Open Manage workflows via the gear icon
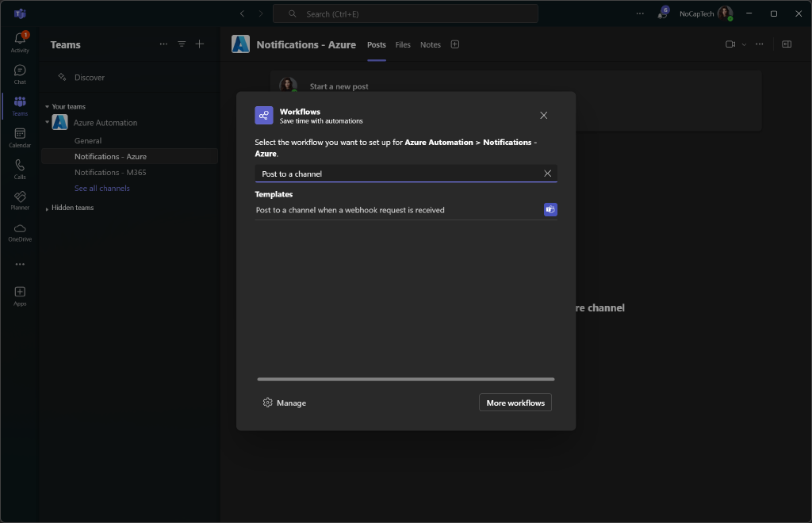Image resolution: width=812 pixels, height=523 pixels. pyautogui.click(x=269, y=403)
